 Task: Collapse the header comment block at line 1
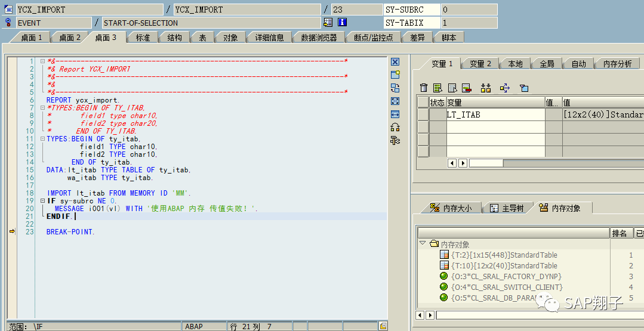pyautogui.click(x=42, y=61)
